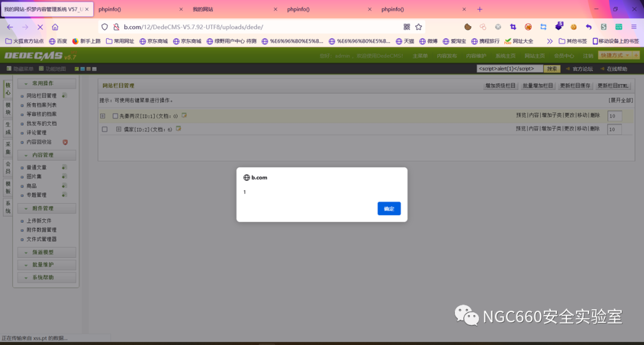Switch to the 生成 vertical tab
This screenshot has width=644, height=345.
pos(8,128)
